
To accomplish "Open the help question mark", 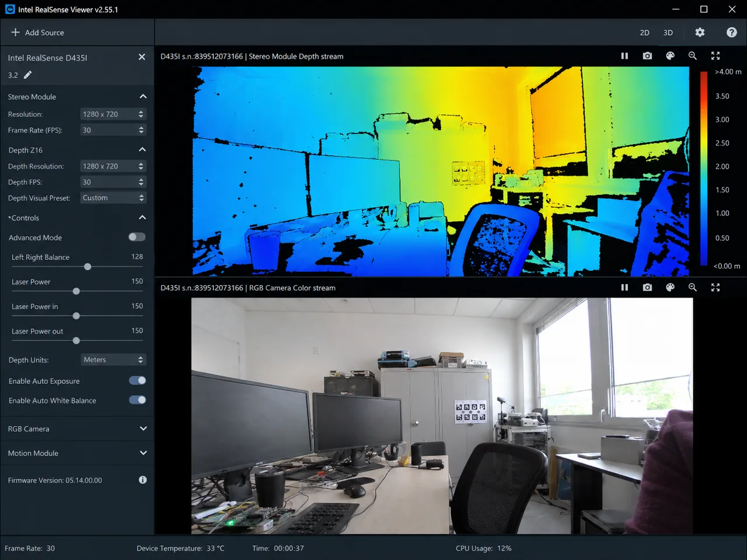I will pos(731,33).
